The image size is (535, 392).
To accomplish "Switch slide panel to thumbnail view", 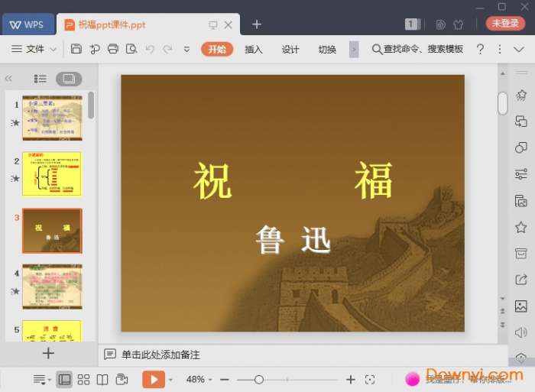I will (69, 79).
